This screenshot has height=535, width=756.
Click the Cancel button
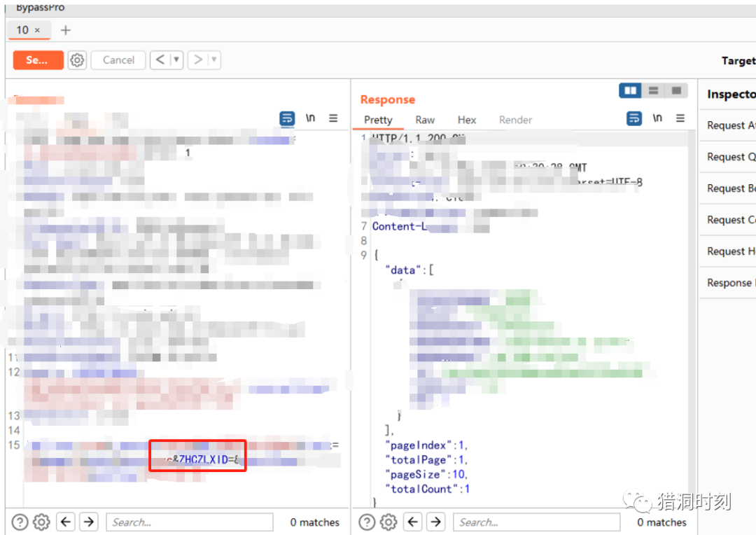[x=118, y=60]
